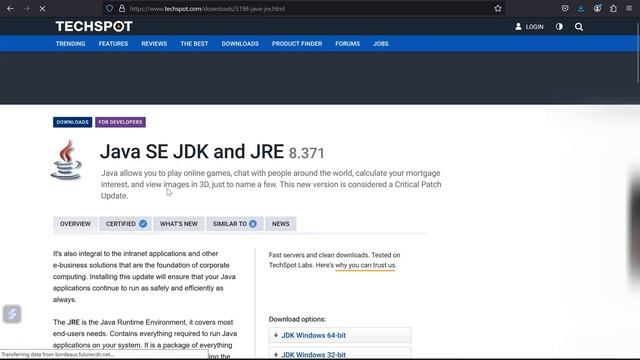
Task: Click the FOR DEVELOPERS category tag
Action: (120, 122)
